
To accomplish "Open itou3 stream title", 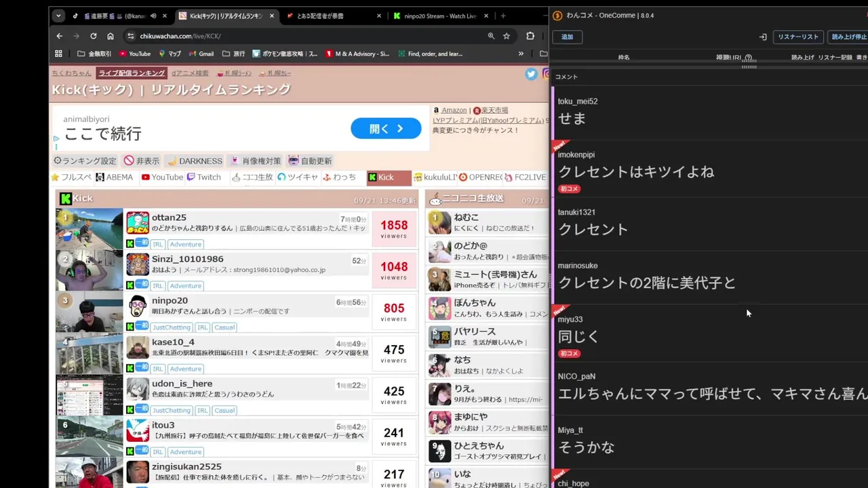I will click(259, 435).
